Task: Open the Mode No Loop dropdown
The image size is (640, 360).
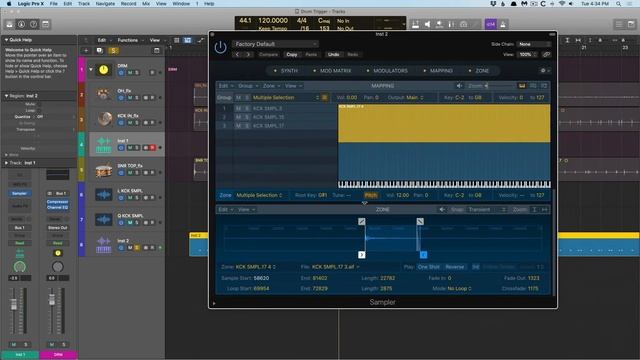Action: coord(460,289)
